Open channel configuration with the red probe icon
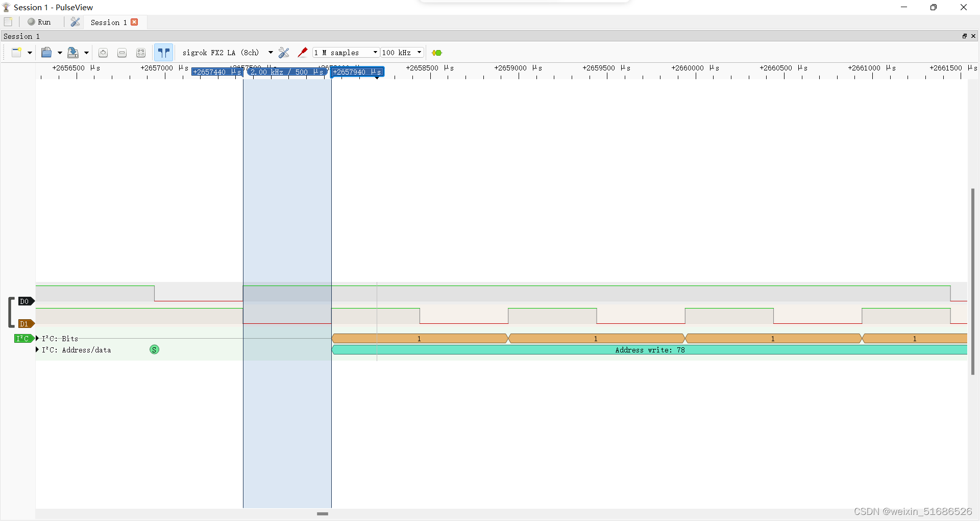This screenshot has width=980, height=521. (x=302, y=53)
